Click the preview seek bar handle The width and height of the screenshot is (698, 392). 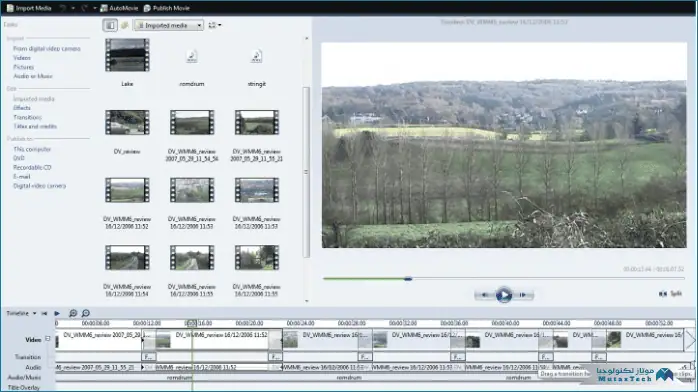[408, 279]
